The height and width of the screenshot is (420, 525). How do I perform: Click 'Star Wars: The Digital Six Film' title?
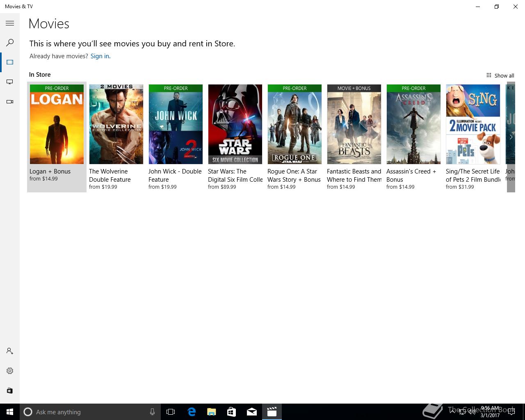pos(235,176)
